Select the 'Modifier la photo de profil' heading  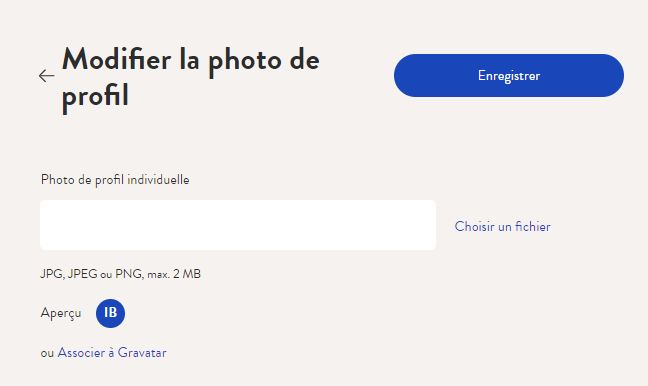click(x=191, y=77)
